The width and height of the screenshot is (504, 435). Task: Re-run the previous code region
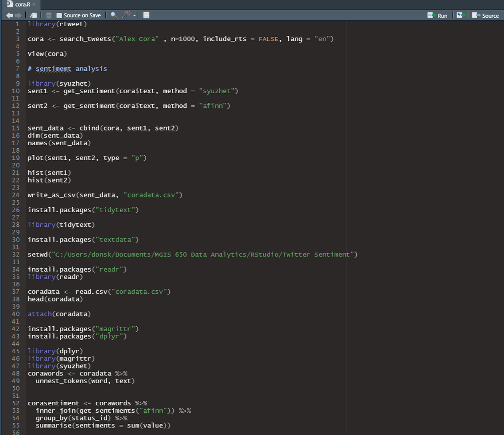461,15
